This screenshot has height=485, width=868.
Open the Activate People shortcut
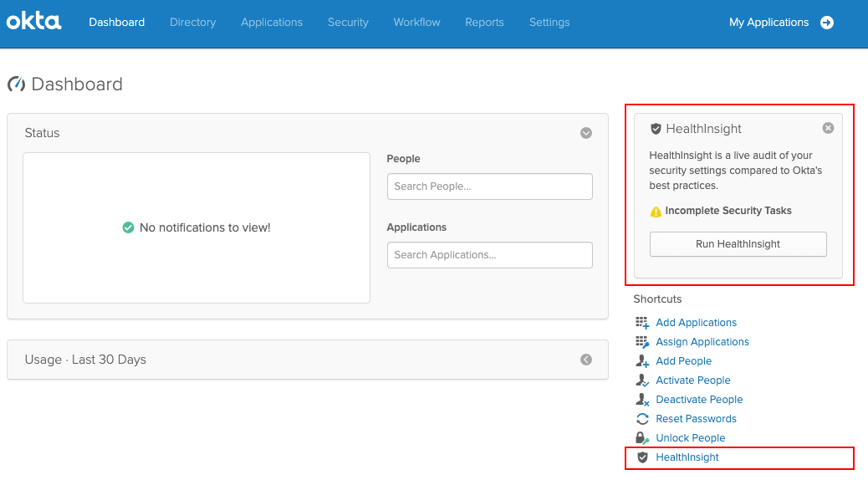point(693,380)
